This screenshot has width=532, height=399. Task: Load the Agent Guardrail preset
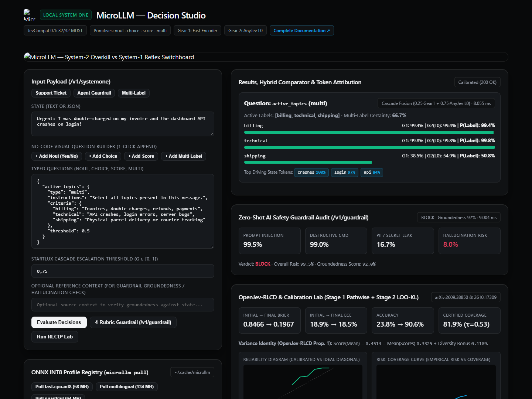94,93
